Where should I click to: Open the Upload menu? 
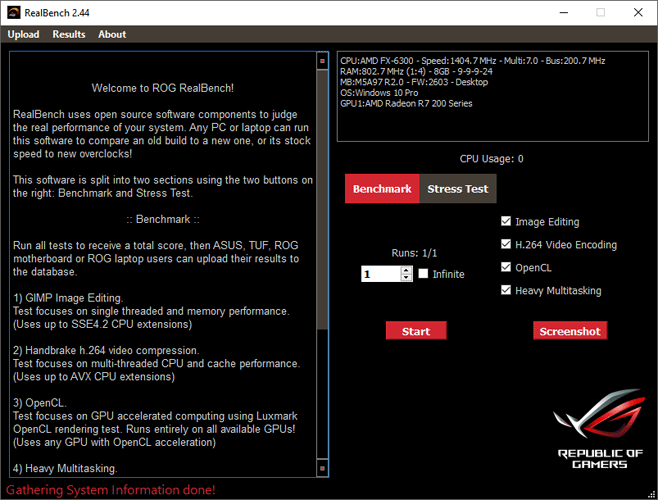point(24,34)
